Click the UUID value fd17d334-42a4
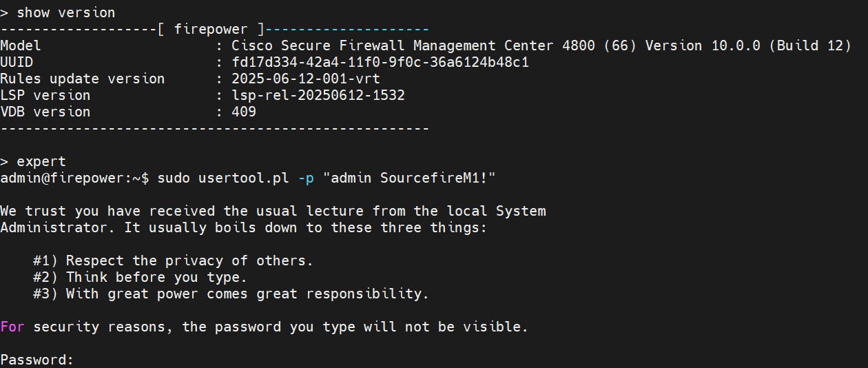 tap(380, 62)
